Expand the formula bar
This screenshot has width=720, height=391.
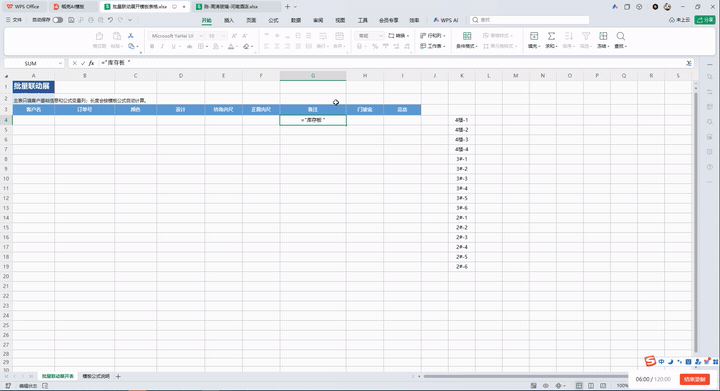(x=689, y=63)
